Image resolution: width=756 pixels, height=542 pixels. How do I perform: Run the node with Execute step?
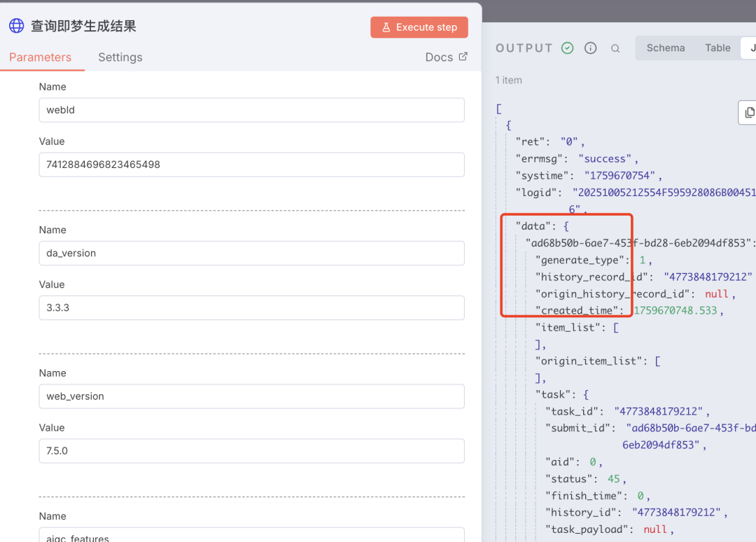419,27
